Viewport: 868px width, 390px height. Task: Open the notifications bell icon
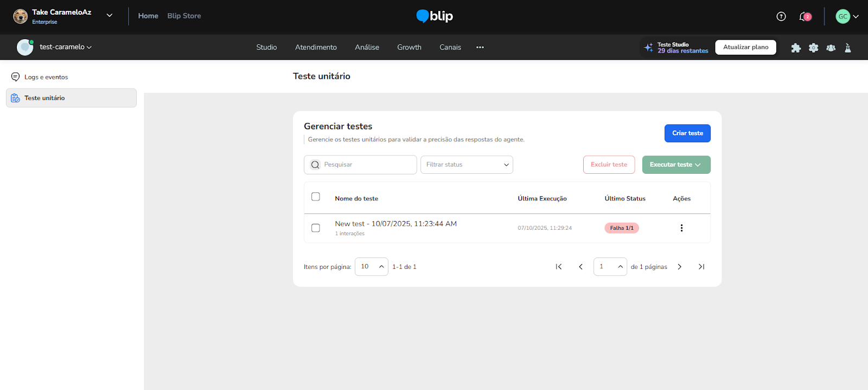pyautogui.click(x=804, y=16)
